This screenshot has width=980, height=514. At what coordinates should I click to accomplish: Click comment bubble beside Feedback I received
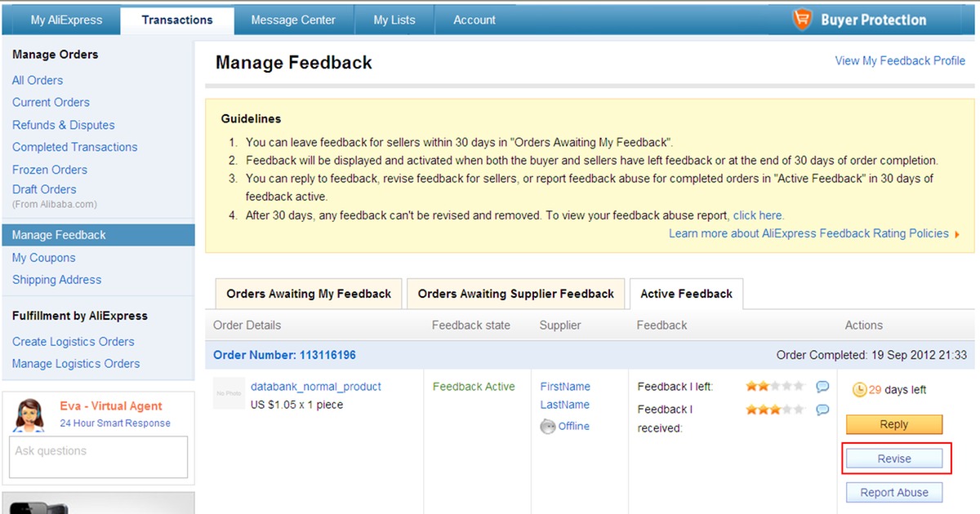click(x=822, y=410)
